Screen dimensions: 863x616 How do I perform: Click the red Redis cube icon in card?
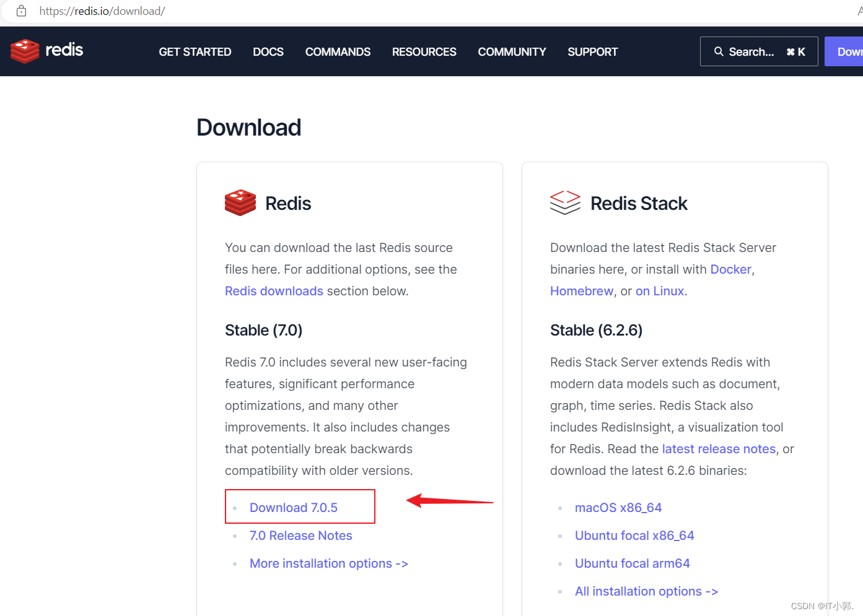coord(240,203)
